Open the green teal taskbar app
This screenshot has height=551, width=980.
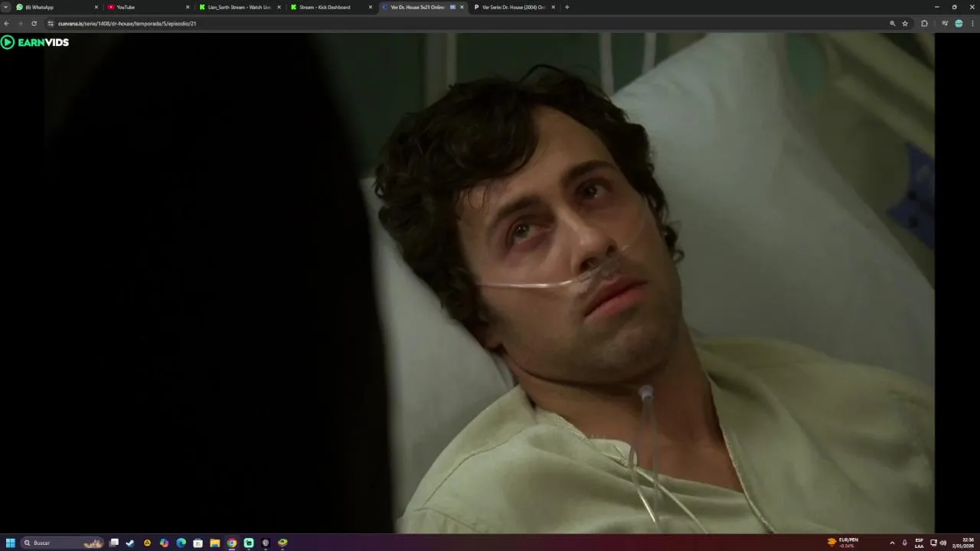click(x=249, y=543)
